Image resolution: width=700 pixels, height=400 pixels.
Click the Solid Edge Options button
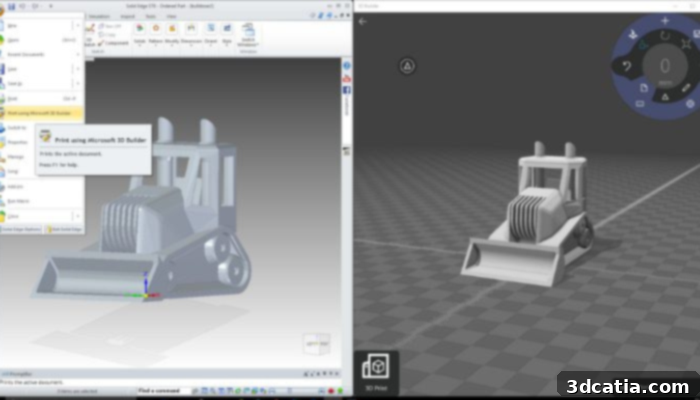coord(21,229)
